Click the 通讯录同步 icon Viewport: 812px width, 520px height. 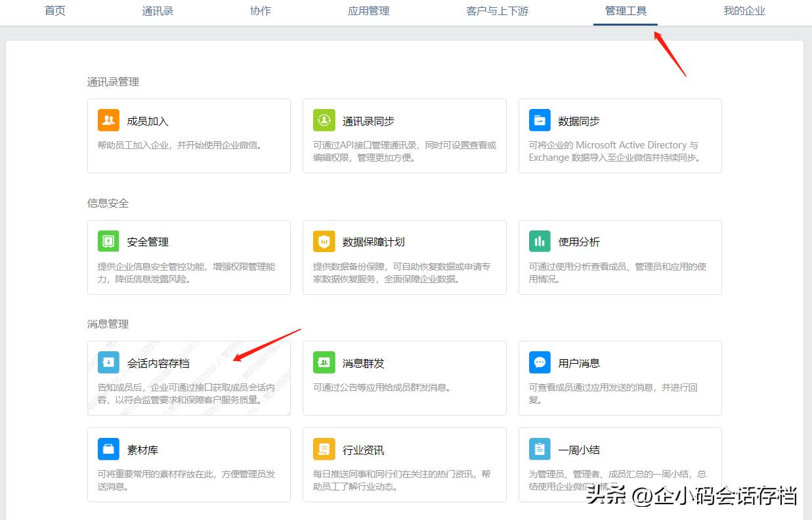tap(324, 120)
